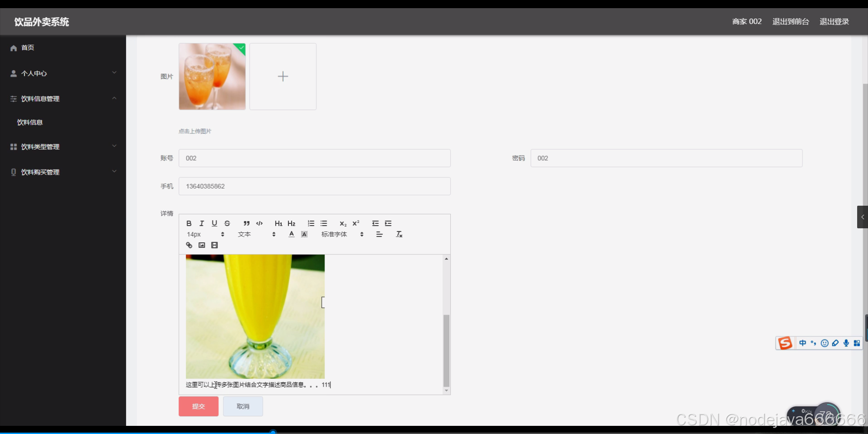Click the 商家 002 user label
This screenshot has height=434, width=868.
pos(747,22)
